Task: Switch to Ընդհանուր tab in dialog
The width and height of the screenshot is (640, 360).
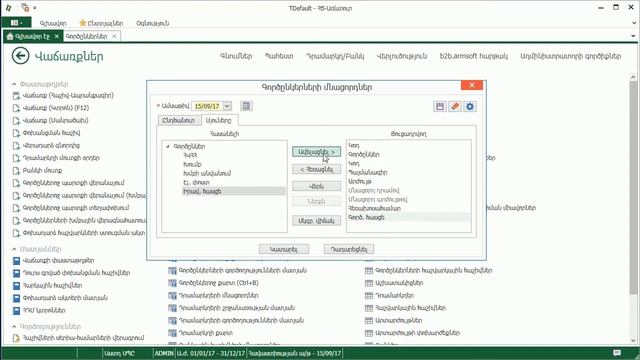Action: 178,120
